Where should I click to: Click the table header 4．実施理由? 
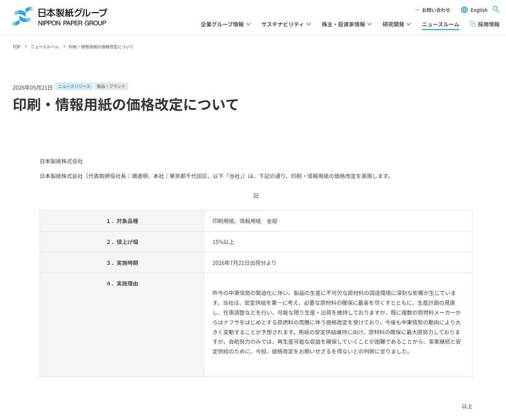tap(122, 325)
